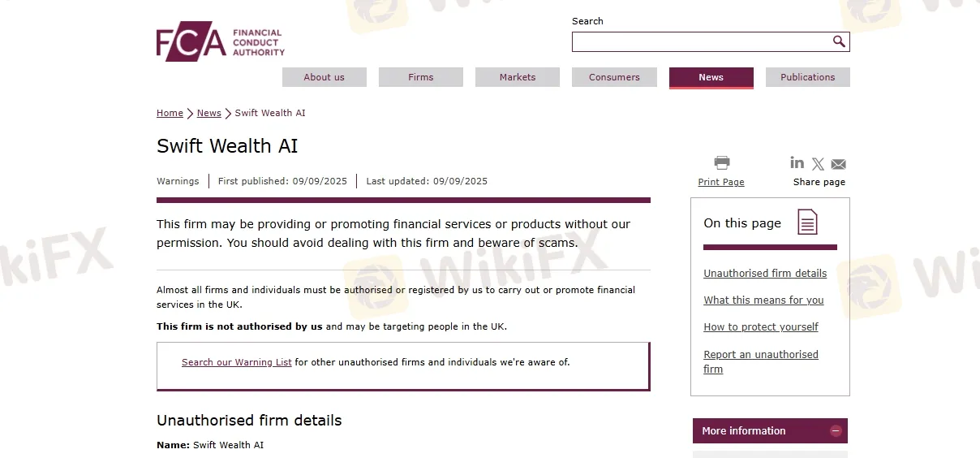
Task: Open the Consumers menu
Action: (x=614, y=77)
